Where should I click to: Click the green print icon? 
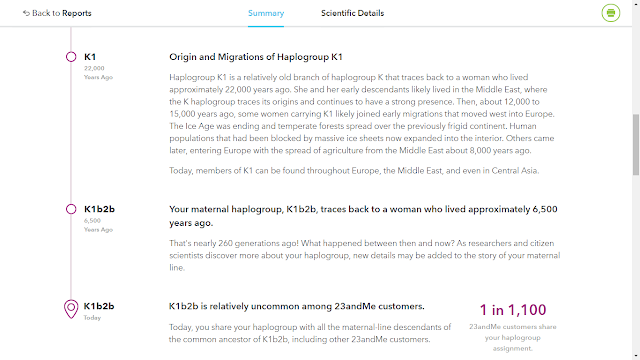(611, 13)
